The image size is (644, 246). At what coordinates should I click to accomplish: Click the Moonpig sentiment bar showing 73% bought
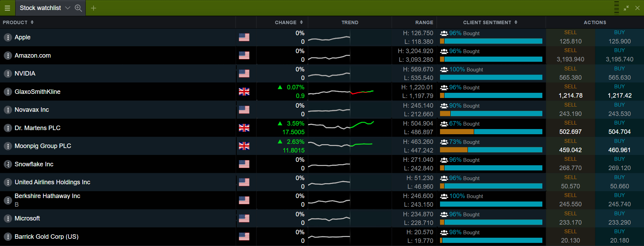pos(491,150)
